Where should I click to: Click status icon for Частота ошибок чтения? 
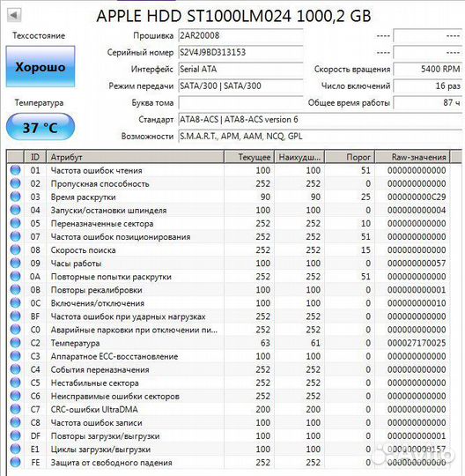click(x=15, y=170)
